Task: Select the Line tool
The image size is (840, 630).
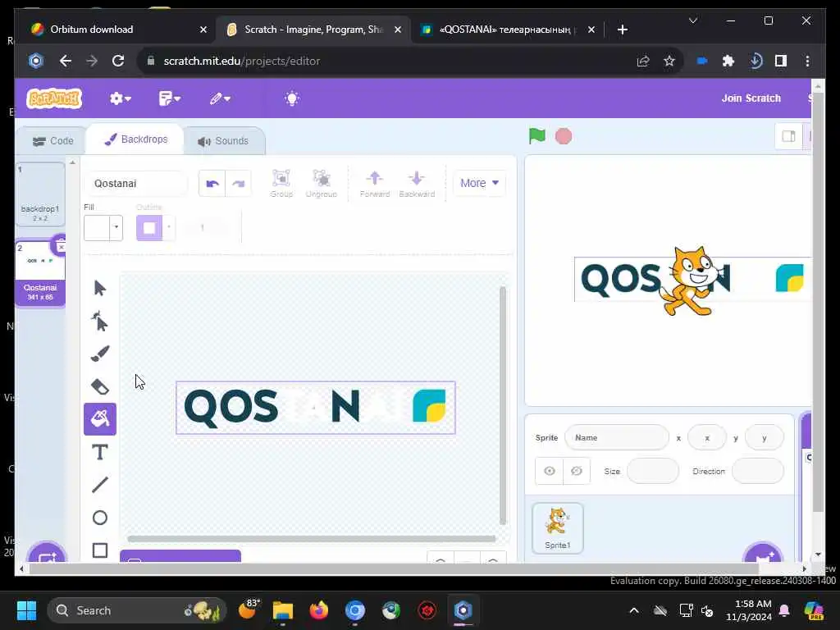Action: coord(99,485)
